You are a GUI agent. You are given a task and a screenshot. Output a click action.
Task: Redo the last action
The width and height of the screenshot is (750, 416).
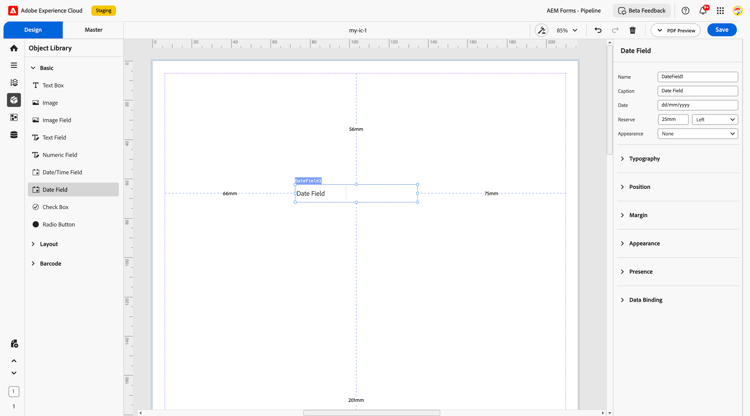pyautogui.click(x=615, y=30)
